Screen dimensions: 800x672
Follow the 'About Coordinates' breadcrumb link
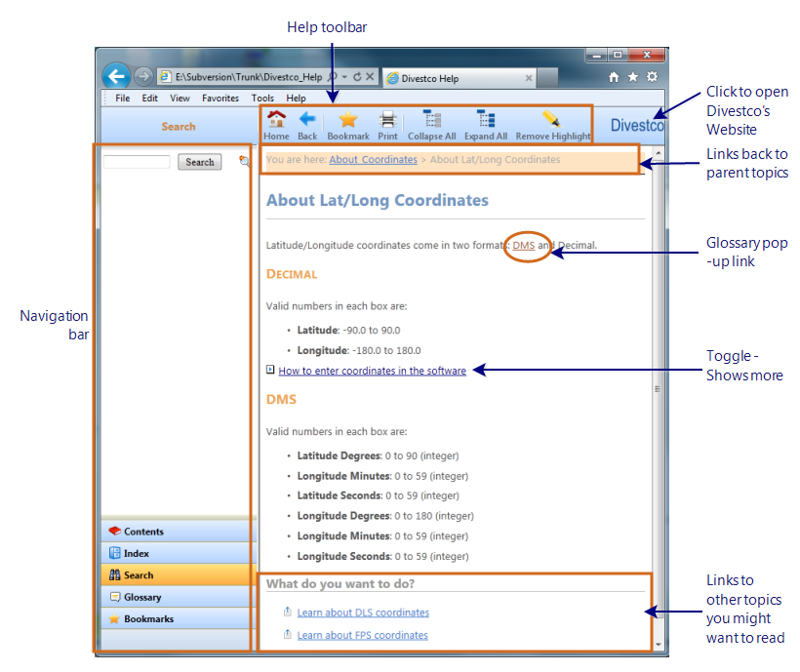click(373, 160)
